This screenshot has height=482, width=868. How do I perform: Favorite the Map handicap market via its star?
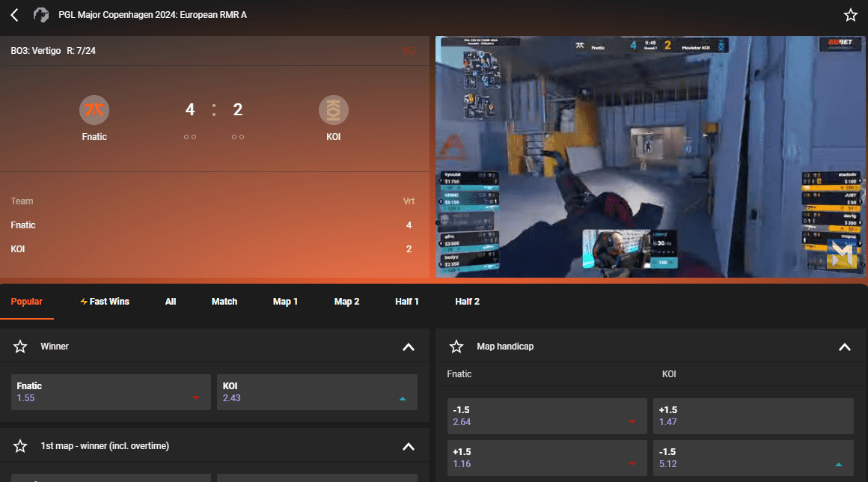point(456,346)
